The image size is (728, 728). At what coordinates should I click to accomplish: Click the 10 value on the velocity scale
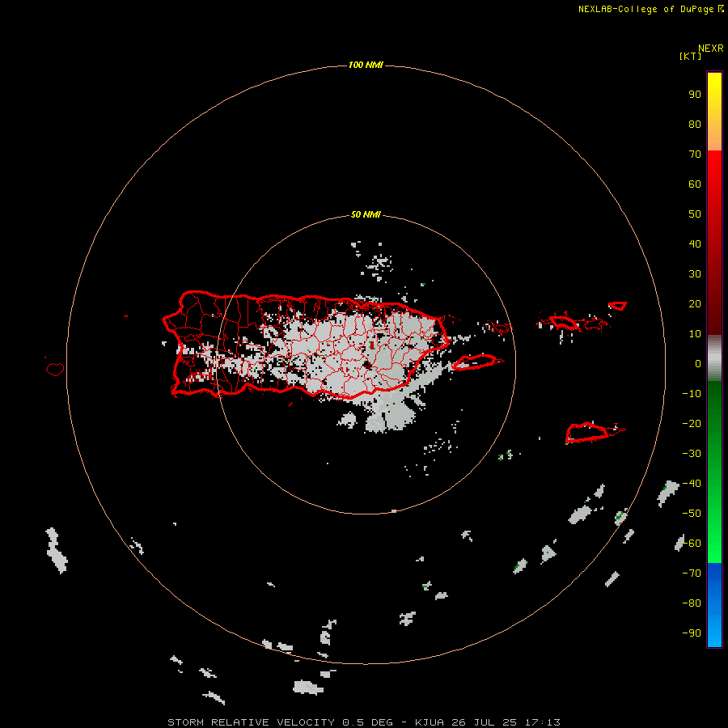(695, 334)
